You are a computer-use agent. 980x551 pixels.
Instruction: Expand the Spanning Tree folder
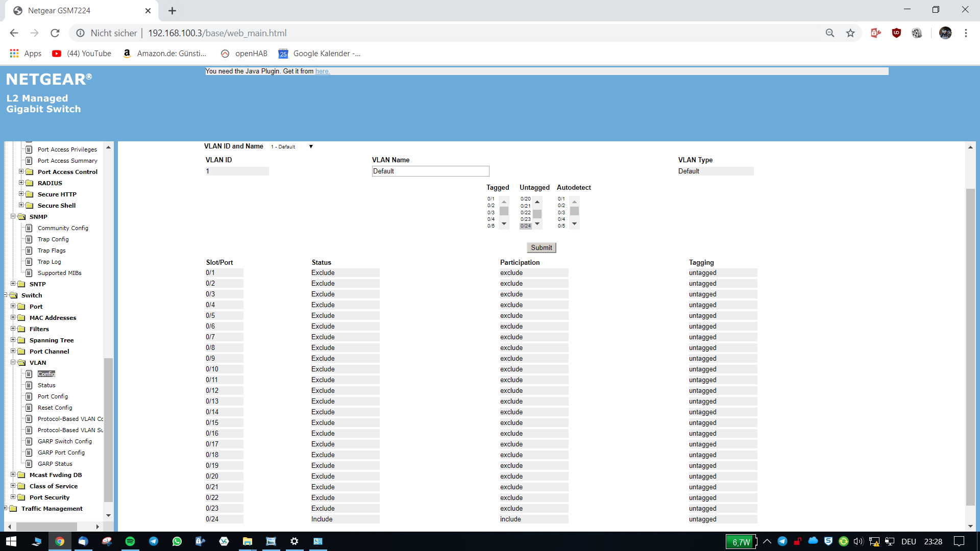(13, 340)
